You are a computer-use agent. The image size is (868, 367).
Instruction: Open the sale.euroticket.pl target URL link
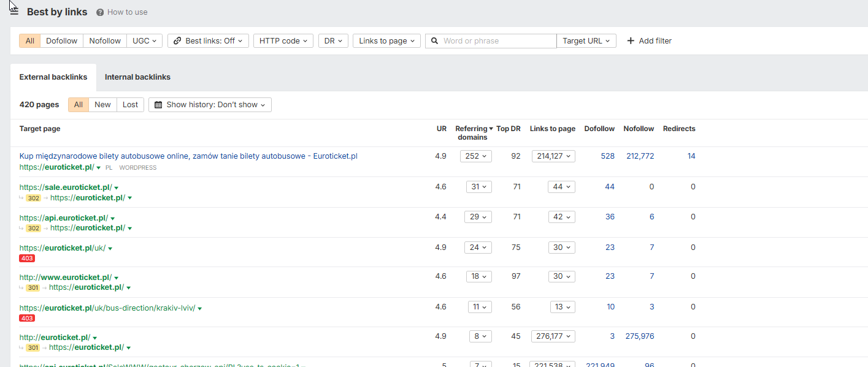pyautogui.click(x=66, y=187)
